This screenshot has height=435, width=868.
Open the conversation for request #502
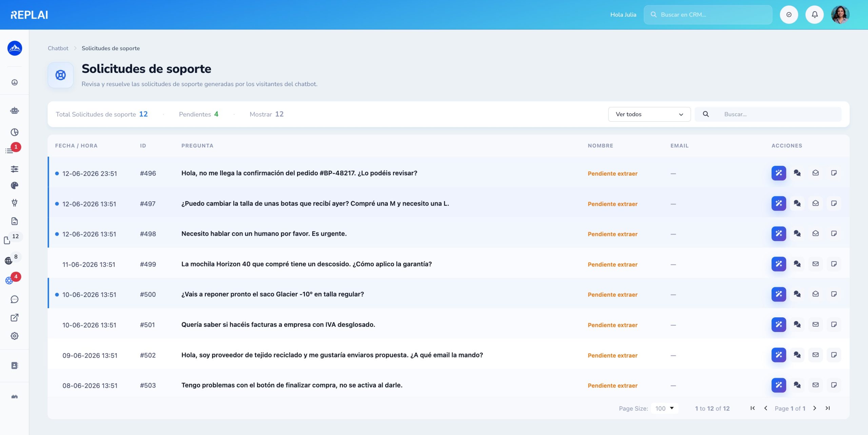coord(797,355)
